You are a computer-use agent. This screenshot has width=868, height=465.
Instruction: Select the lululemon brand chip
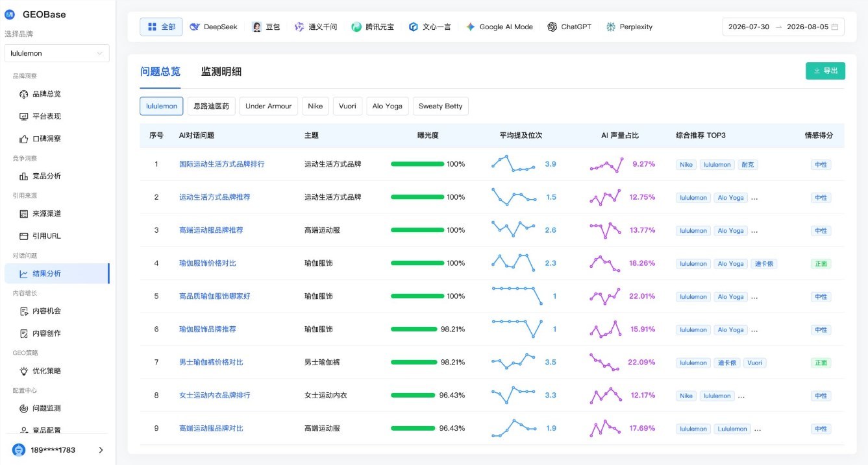[x=162, y=106]
